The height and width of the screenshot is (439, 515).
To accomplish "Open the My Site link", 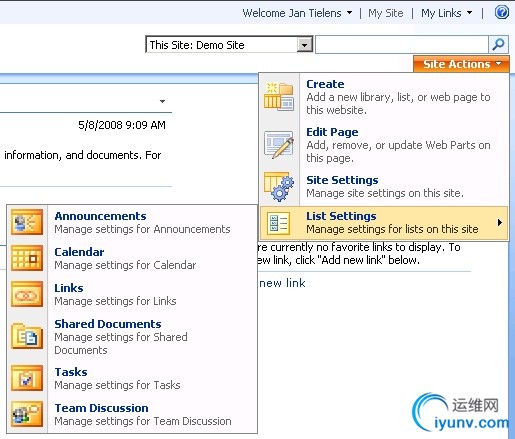I will click(x=386, y=13).
